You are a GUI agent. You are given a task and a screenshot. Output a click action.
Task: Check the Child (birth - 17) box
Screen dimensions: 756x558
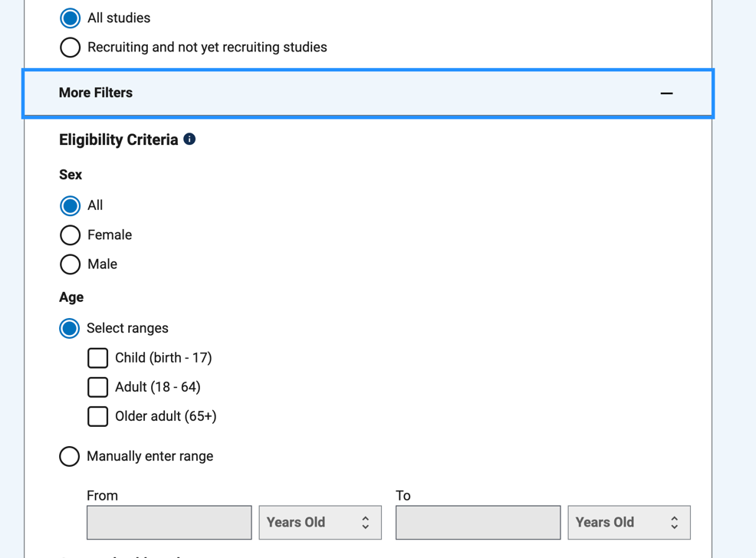pyautogui.click(x=97, y=358)
